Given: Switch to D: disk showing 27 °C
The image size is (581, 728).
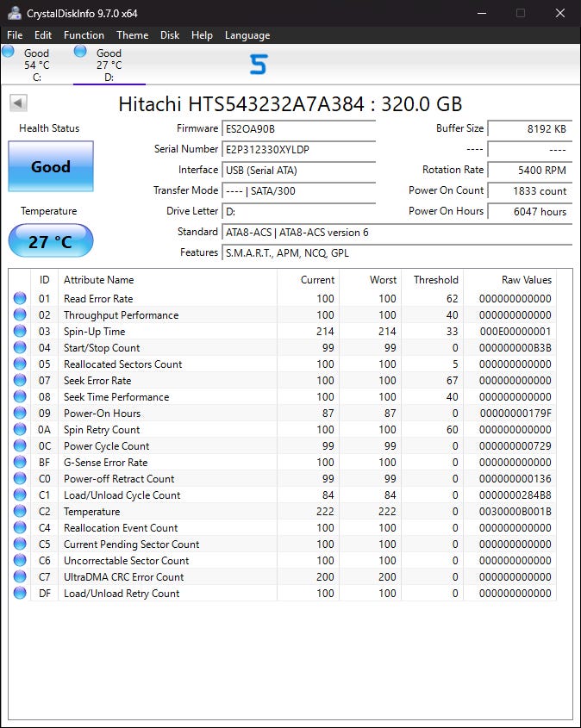Looking at the screenshot, I should 109,65.
